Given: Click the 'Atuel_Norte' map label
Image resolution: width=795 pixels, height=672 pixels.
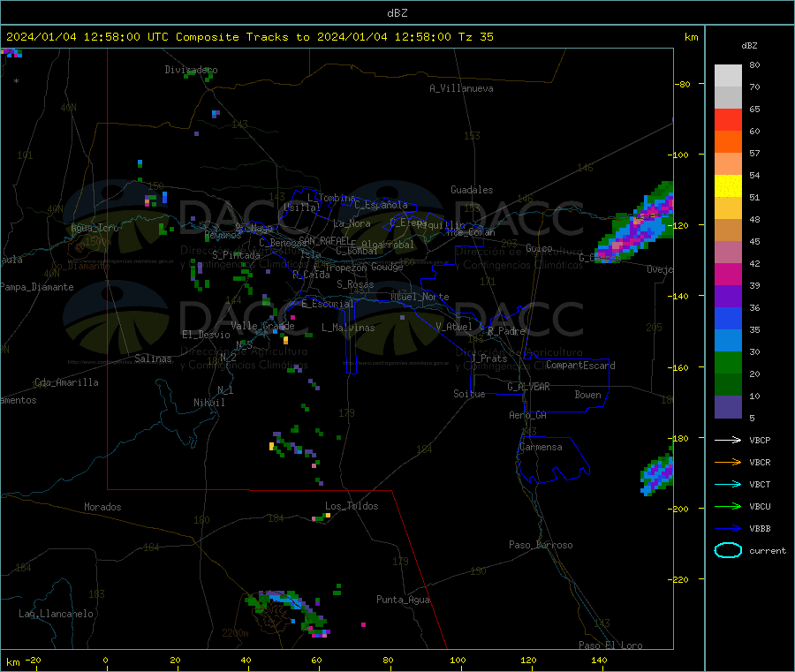Looking at the screenshot, I should (420, 297).
